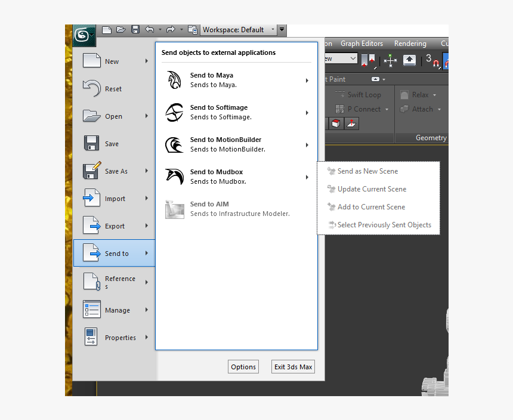Click the Relax tool in Geometry panel
Viewport: 513px width, 420px height.
pos(415,95)
